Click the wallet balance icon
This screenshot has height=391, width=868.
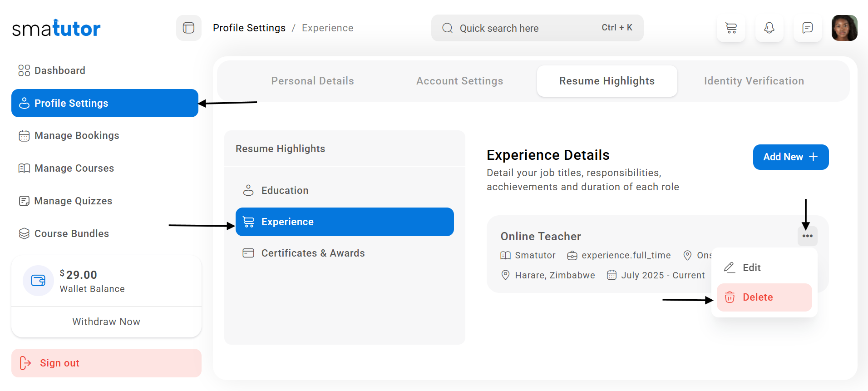click(38, 281)
